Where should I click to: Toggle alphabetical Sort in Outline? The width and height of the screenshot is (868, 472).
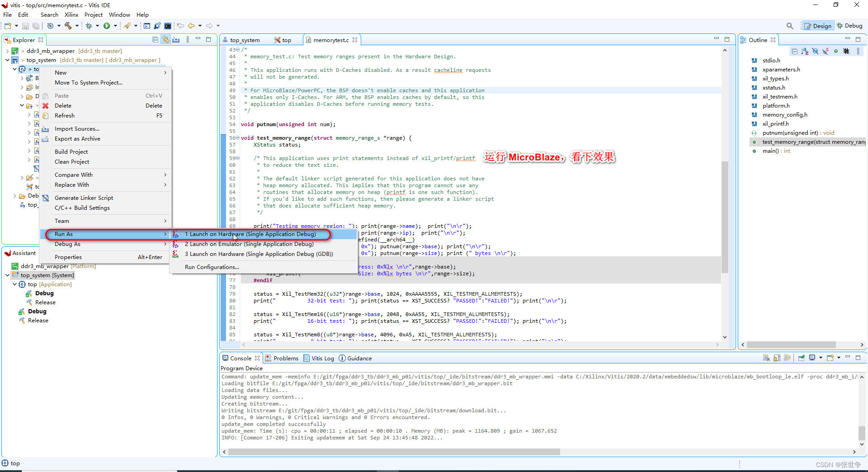point(805,51)
